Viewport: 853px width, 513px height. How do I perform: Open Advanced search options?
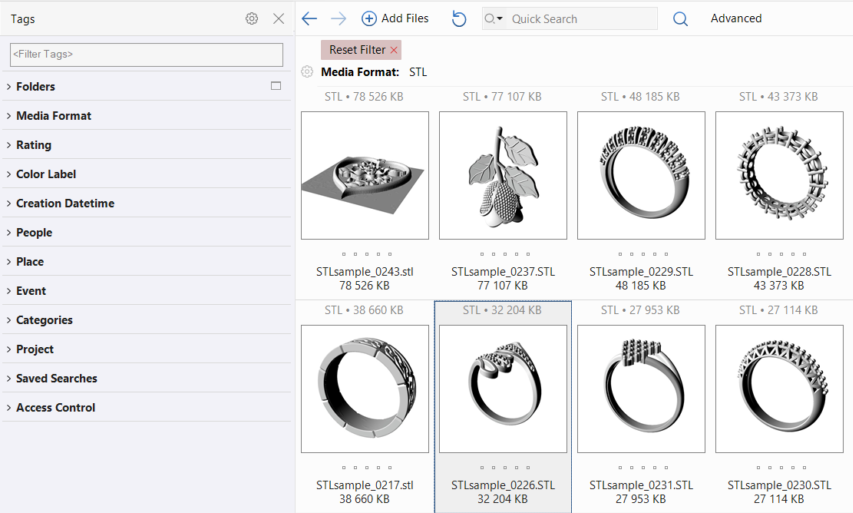[736, 19]
